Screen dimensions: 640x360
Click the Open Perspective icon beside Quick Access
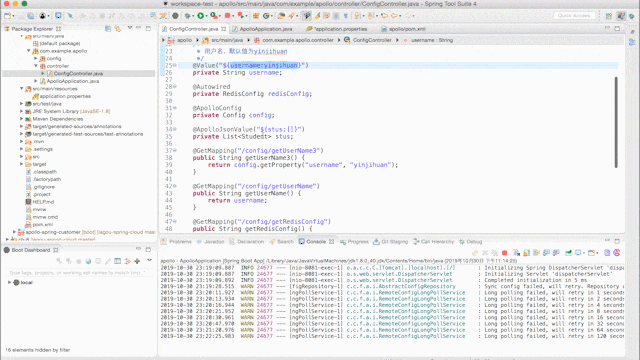tap(609, 16)
